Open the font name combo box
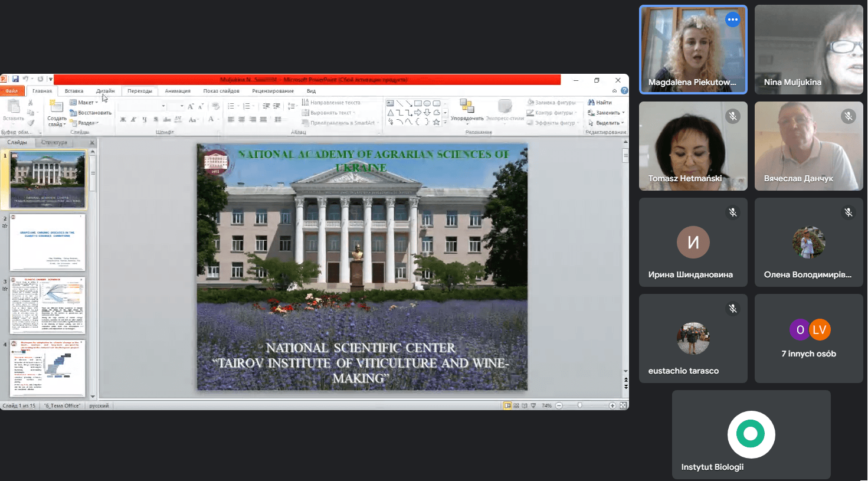 point(142,106)
